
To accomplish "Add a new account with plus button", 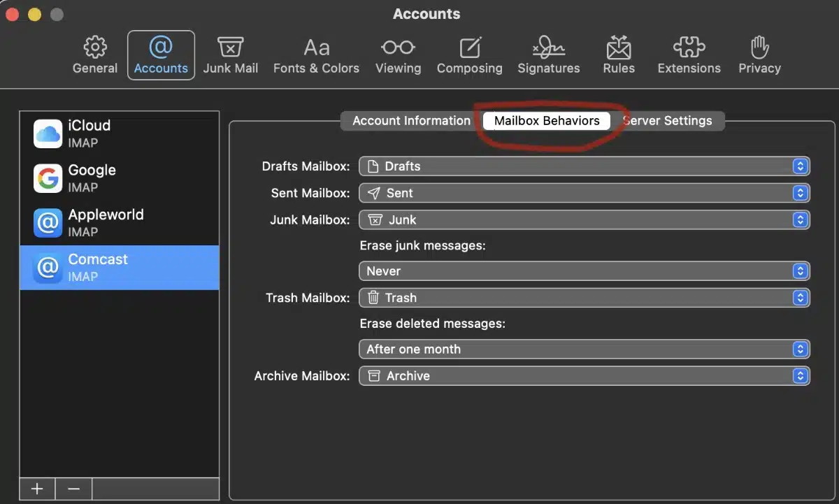I will pos(38,489).
